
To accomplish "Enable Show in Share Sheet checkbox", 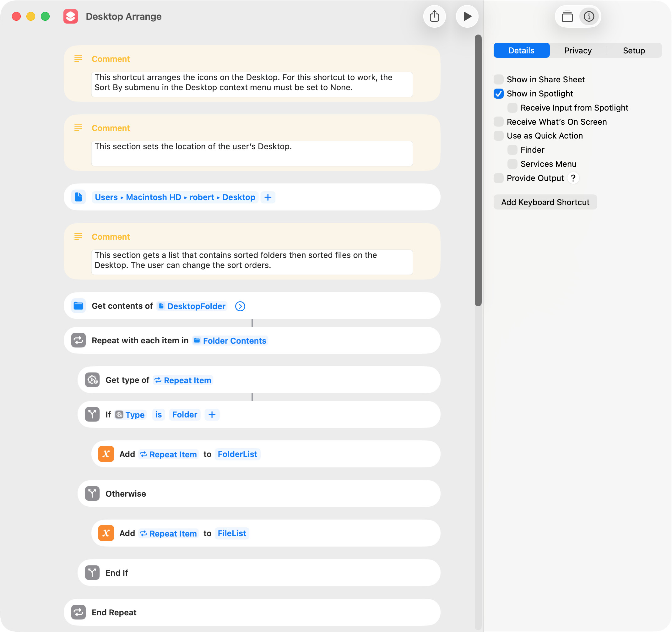I will [499, 79].
